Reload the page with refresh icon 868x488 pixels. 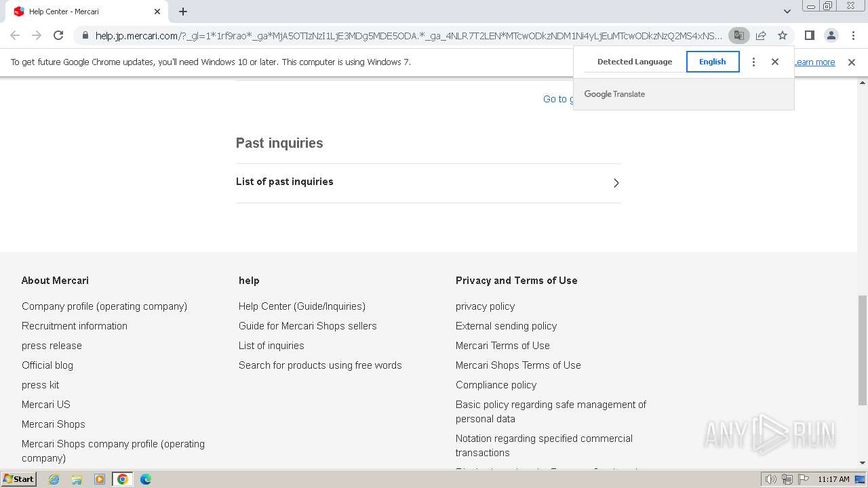[58, 35]
